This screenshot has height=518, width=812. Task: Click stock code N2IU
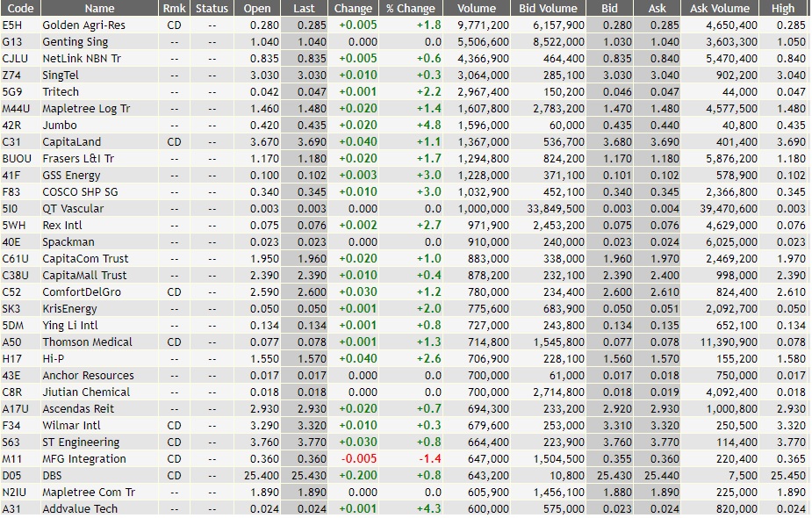click(15, 492)
